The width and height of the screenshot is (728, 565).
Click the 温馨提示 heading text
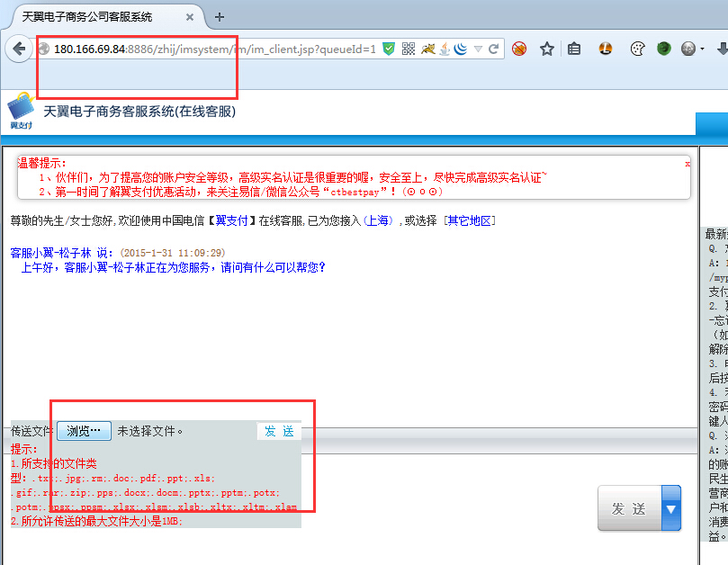(x=41, y=163)
